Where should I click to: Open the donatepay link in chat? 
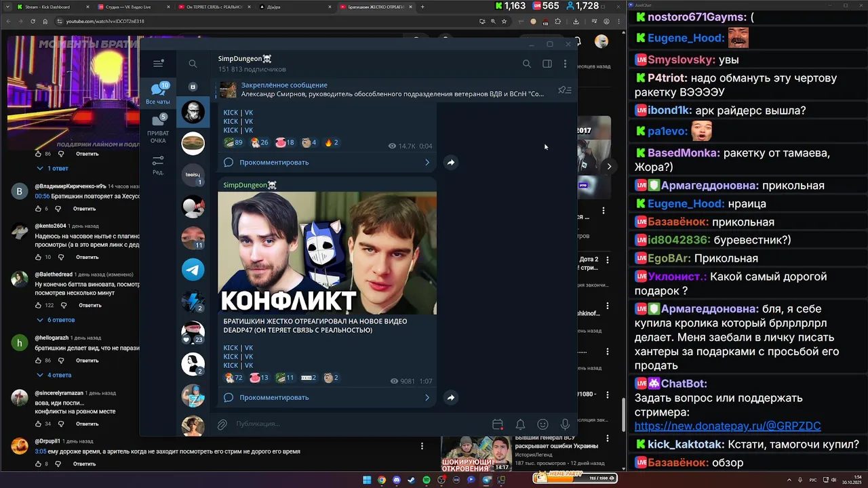(728, 426)
